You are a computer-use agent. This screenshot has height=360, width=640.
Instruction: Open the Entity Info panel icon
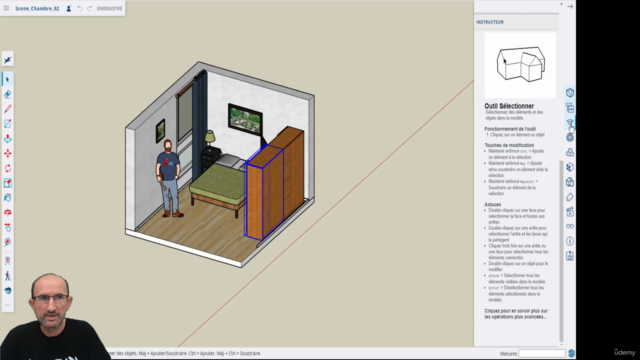coord(570,93)
